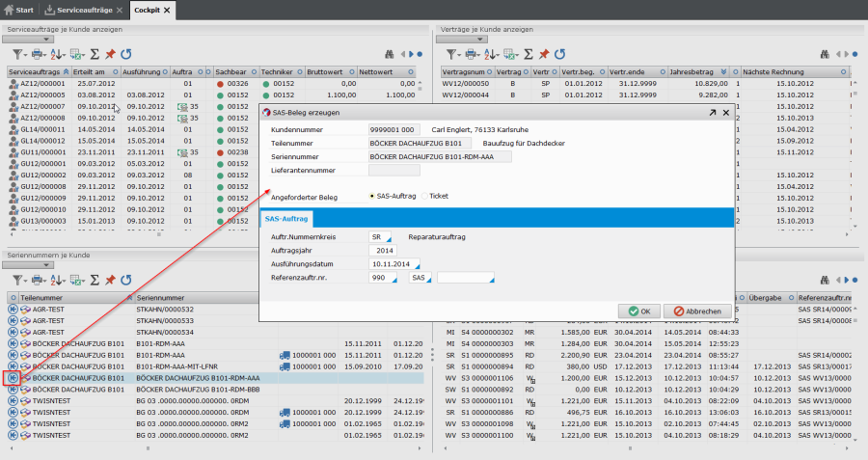Open dropdown under Serviceaufträge je Kunde anzeigen
This screenshot has width=868, height=460.
click(28, 40)
